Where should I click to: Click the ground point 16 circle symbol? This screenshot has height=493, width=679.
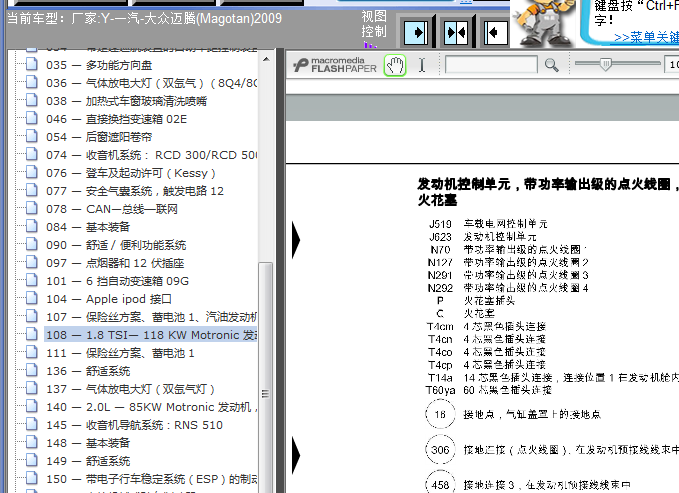pyautogui.click(x=440, y=415)
